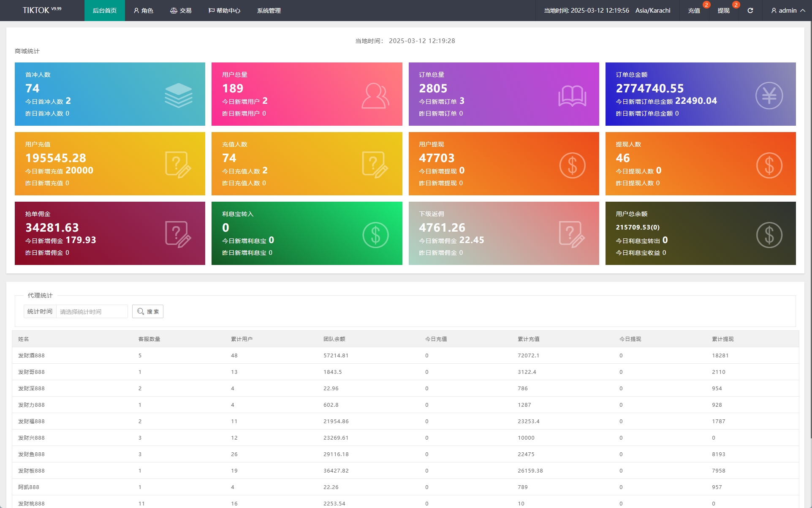
Task: Select the 后台首页 tab
Action: point(105,11)
